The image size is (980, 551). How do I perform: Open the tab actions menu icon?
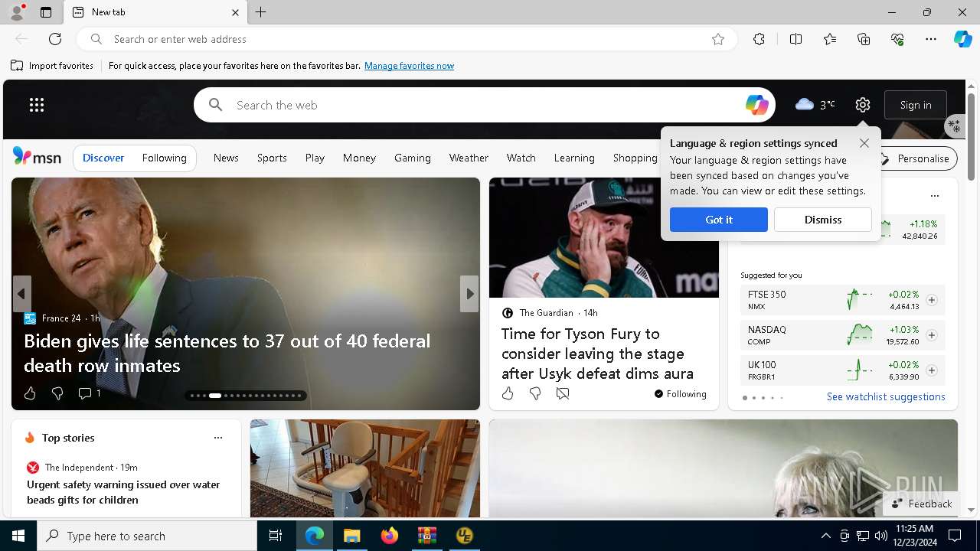click(x=46, y=12)
